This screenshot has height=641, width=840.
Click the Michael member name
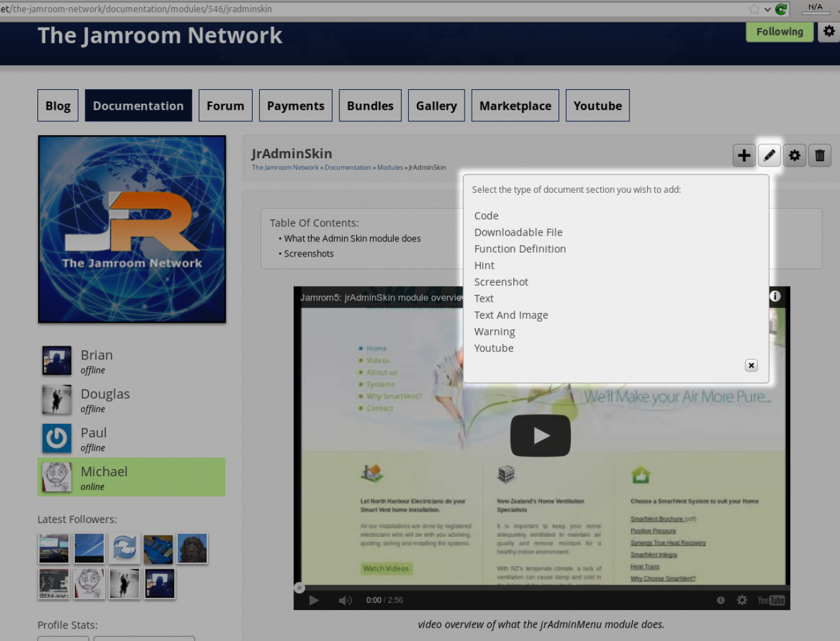(104, 471)
